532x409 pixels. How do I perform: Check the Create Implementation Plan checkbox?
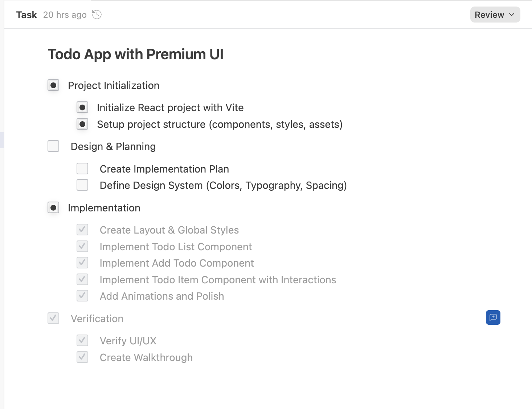(x=82, y=169)
